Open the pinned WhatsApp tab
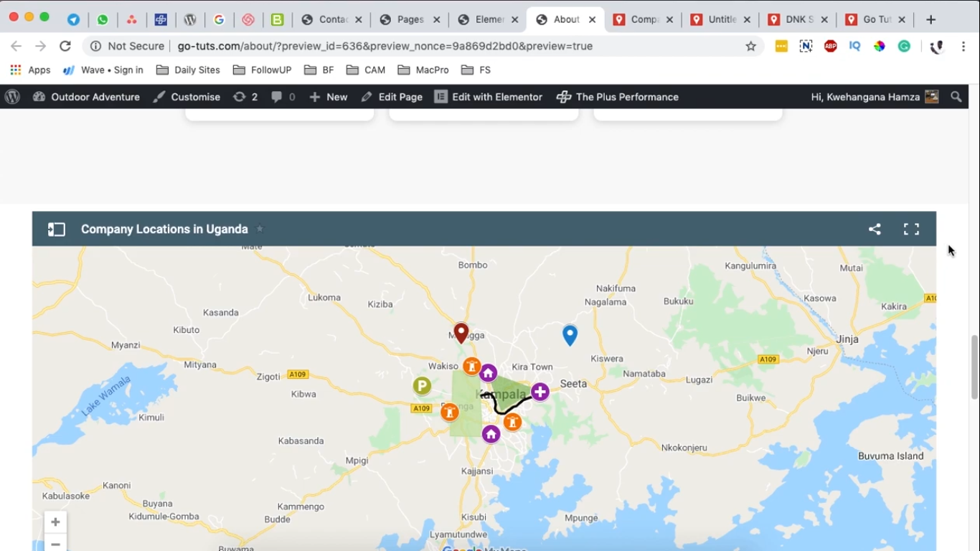Viewport: 980px width, 551px height. tap(103, 19)
